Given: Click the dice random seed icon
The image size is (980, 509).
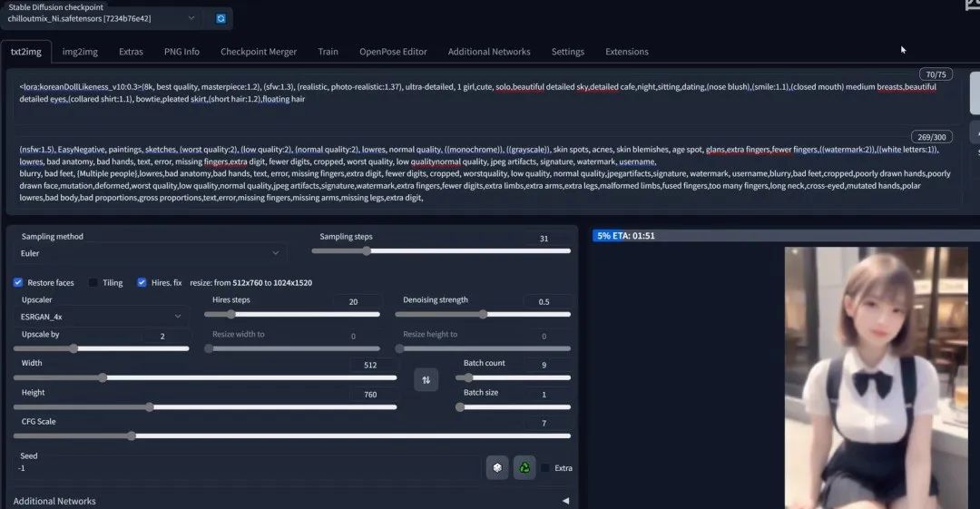Looking at the screenshot, I should tap(496, 467).
